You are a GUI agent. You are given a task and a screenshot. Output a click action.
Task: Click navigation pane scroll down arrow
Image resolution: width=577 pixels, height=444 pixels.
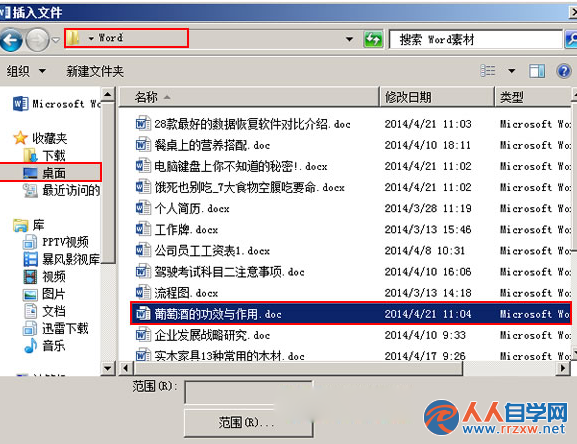pos(108,368)
